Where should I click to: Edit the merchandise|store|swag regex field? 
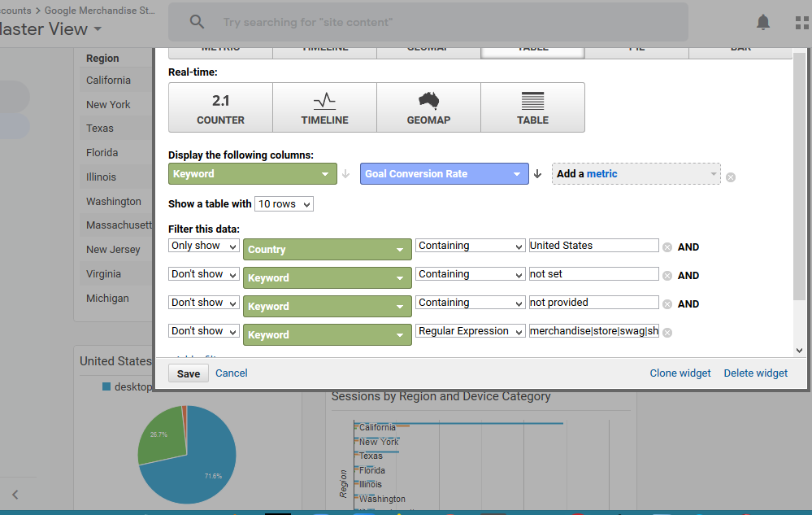tap(593, 331)
